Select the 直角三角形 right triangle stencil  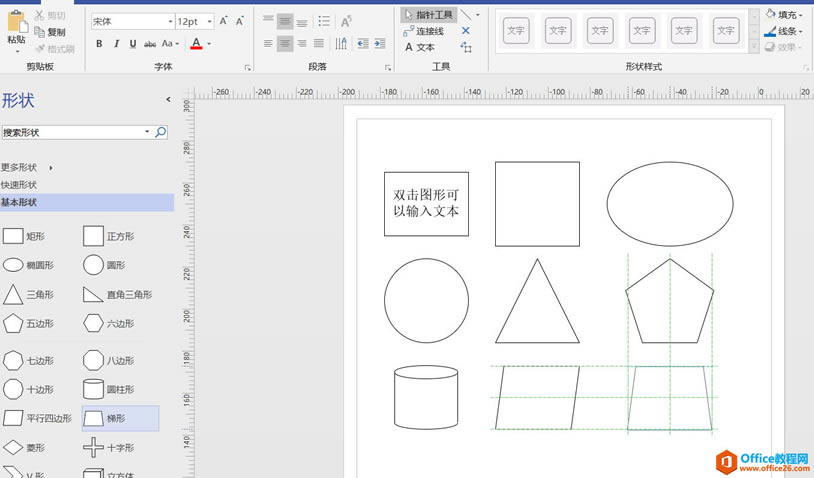(x=117, y=294)
